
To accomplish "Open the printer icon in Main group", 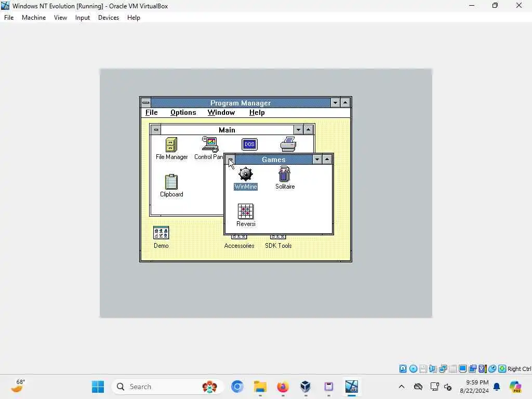I will click(288, 144).
